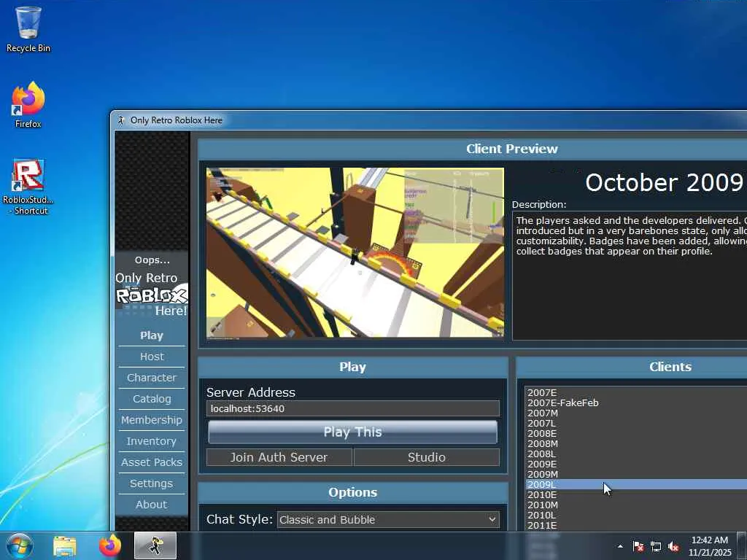The height and width of the screenshot is (560, 747).
Task: Open the Settings sidebar tab
Action: 152,483
